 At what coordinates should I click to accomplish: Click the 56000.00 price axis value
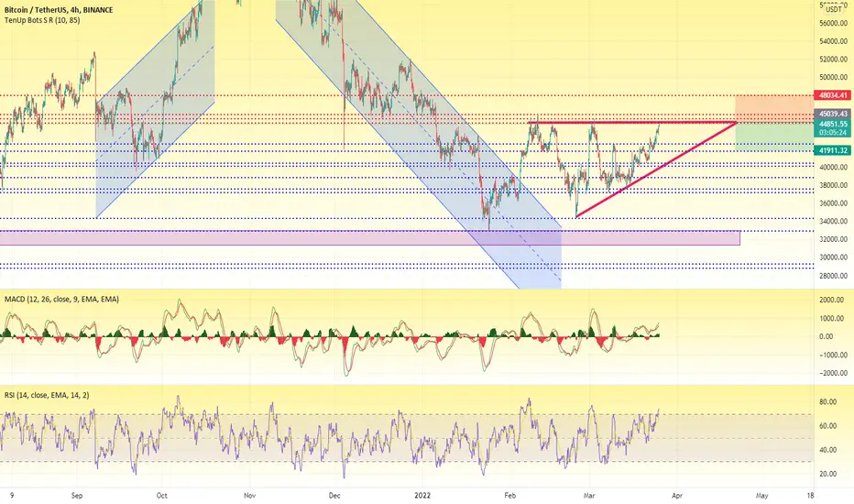pos(833,24)
